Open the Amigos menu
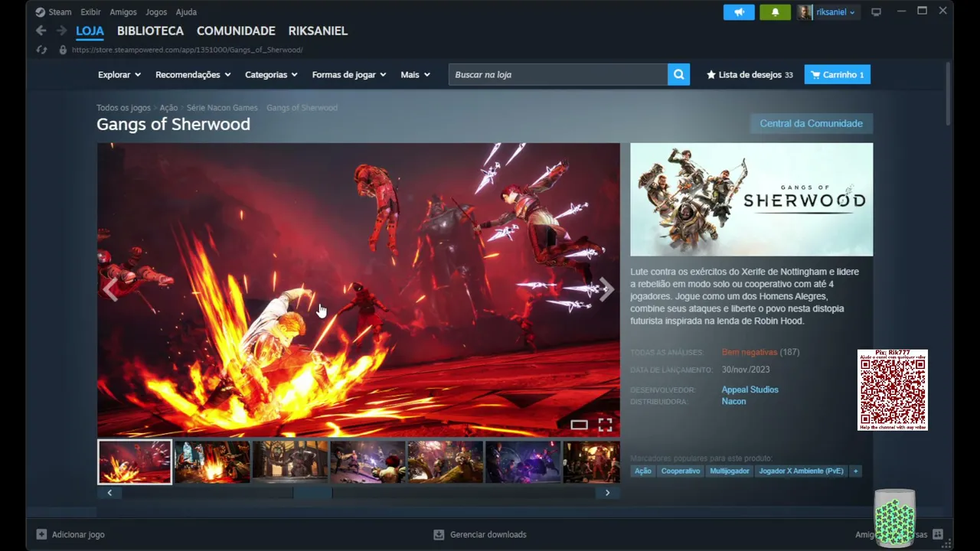The height and width of the screenshot is (551, 980). (x=123, y=12)
